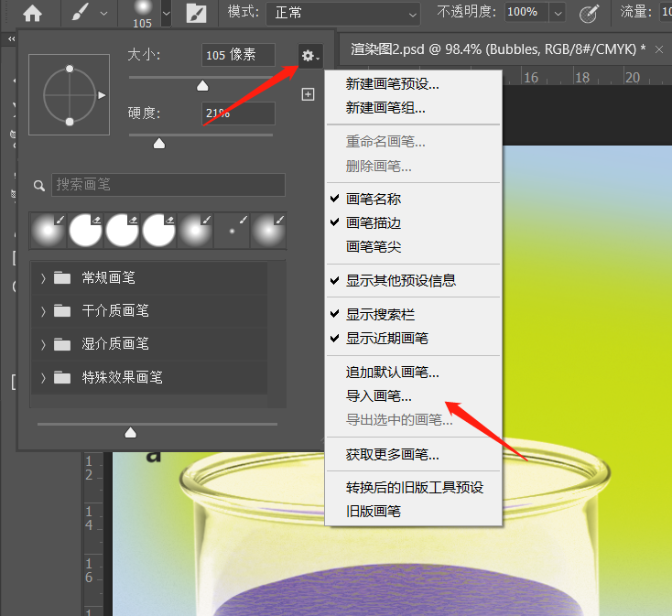Screen dimensions: 672x616
Task: Expand the 干介质画笔 folder chevron
Action: [x=43, y=311]
